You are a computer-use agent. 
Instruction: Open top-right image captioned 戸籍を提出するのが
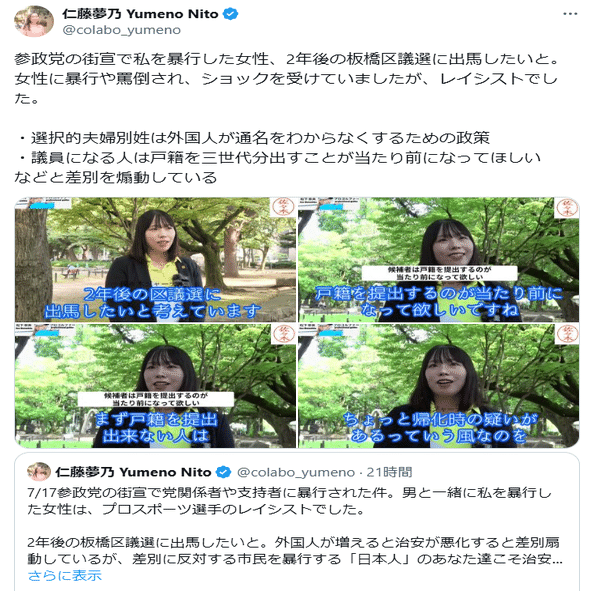[x=439, y=259]
